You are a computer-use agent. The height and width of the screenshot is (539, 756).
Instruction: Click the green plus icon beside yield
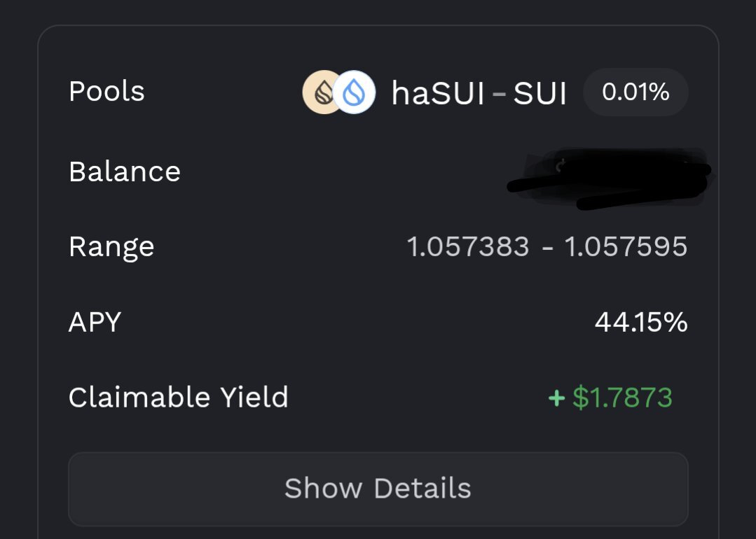click(x=557, y=398)
